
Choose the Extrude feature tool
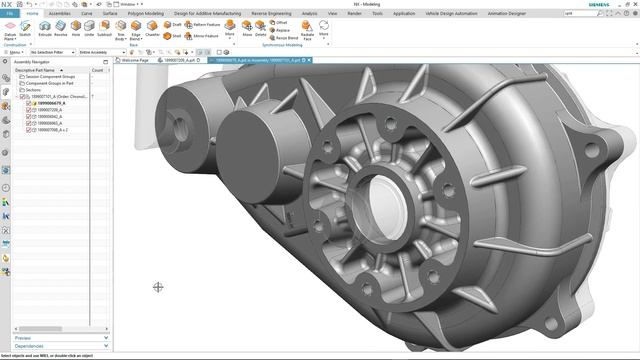45,29
